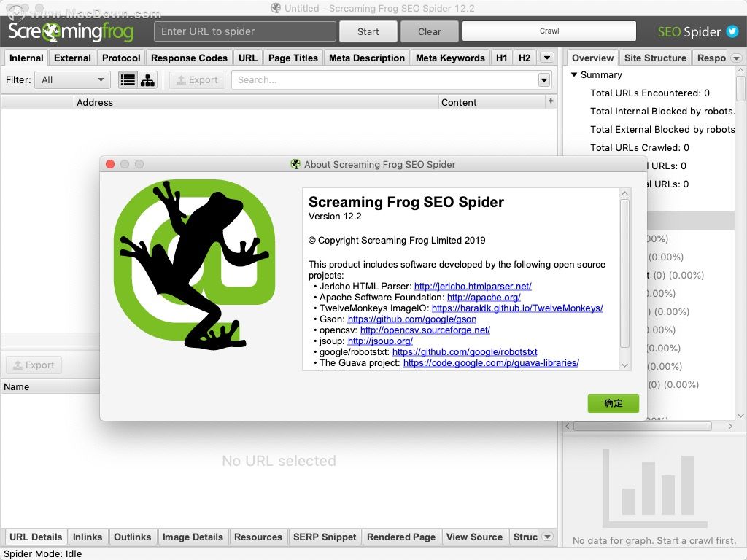Collapse the Summary tree section
Viewport: 747px width, 560px height.
click(x=574, y=75)
